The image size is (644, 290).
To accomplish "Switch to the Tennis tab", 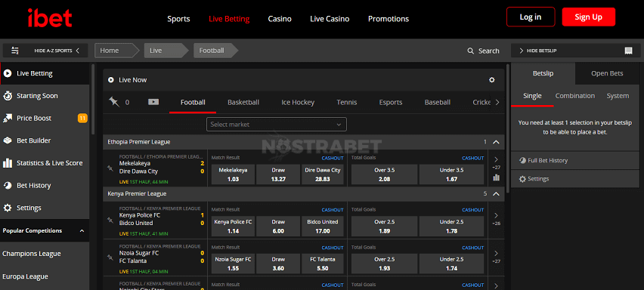I will tap(347, 103).
